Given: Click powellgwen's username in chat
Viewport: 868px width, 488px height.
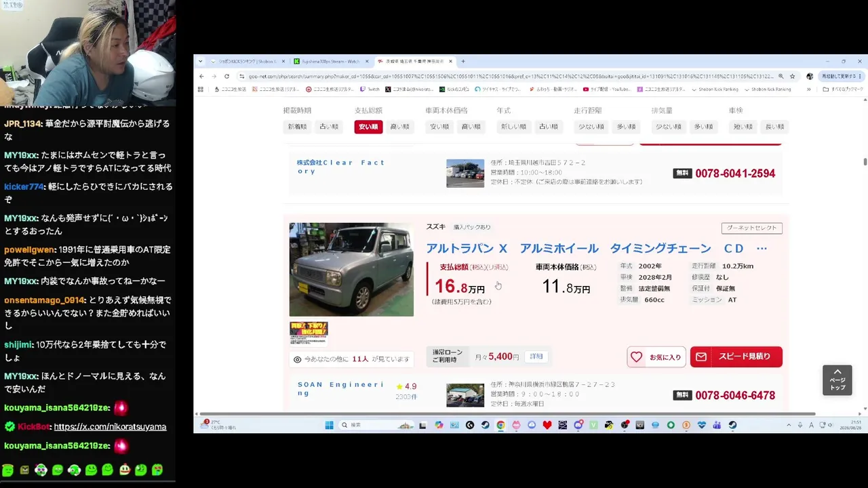Looking at the screenshot, I should pos(29,250).
